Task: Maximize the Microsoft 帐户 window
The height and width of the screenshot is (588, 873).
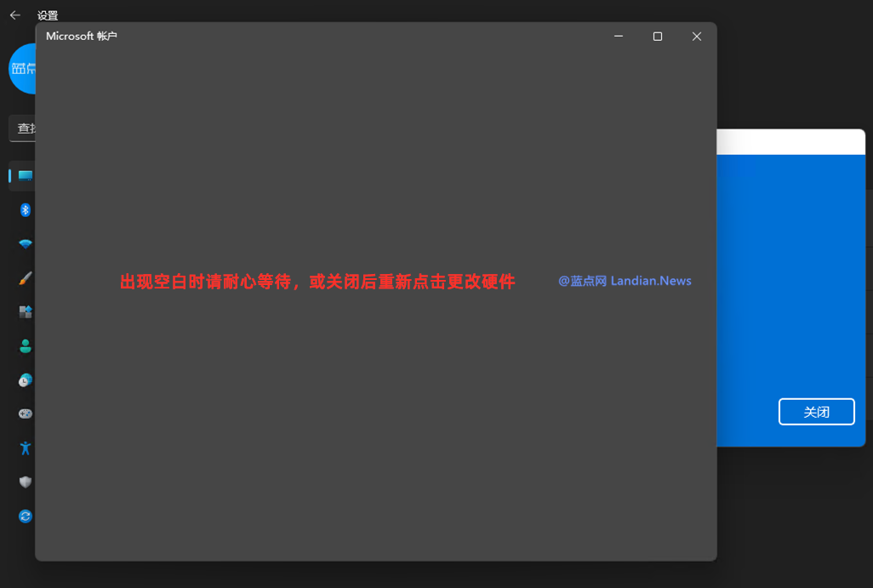Action: [658, 37]
